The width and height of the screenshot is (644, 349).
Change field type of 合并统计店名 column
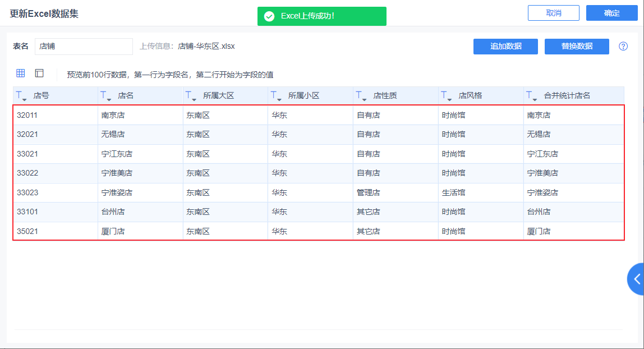pyautogui.click(x=531, y=96)
